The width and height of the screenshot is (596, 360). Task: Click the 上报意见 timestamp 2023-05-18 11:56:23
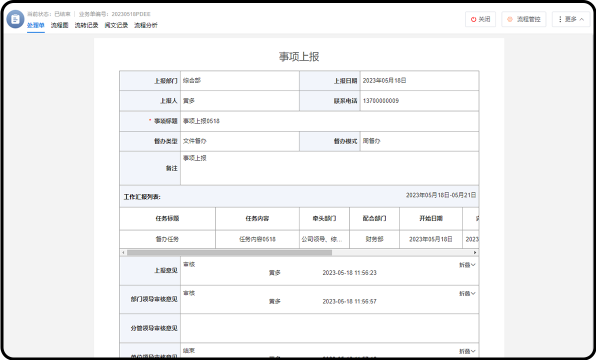tap(350, 273)
